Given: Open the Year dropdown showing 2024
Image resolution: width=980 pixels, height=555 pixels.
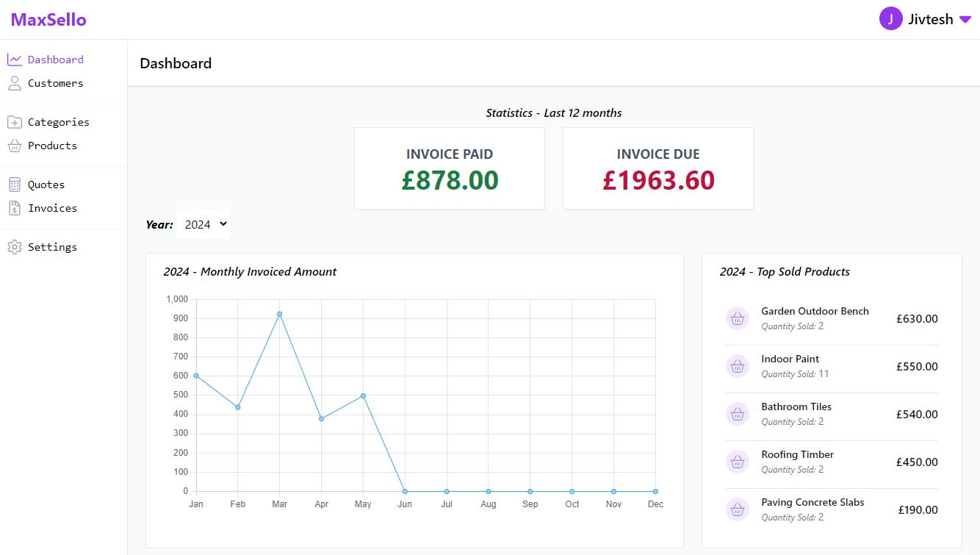Looking at the screenshot, I should (203, 224).
